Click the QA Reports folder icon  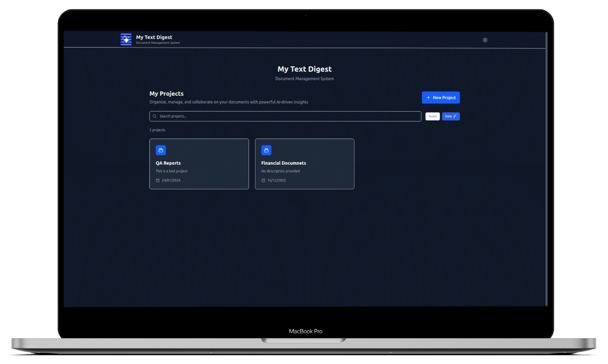(161, 150)
